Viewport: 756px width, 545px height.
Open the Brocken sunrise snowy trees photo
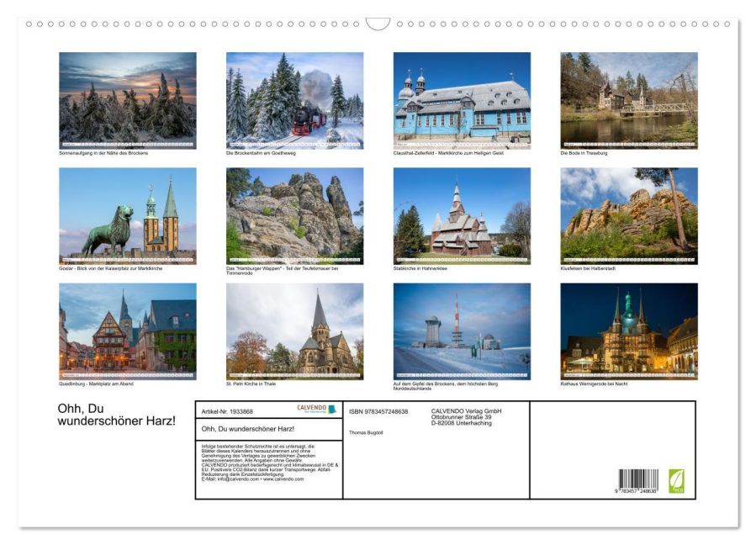pyautogui.click(x=127, y=100)
